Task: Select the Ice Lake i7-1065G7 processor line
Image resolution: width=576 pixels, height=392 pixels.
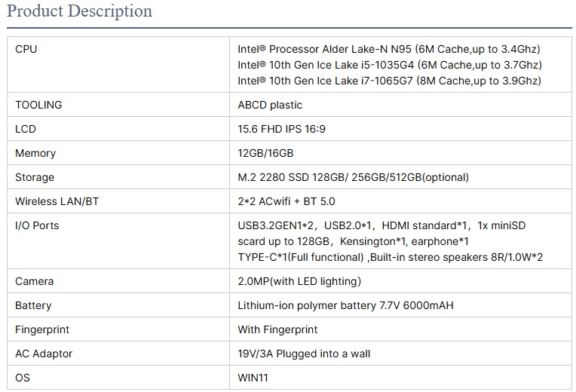Action: click(x=390, y=81)
